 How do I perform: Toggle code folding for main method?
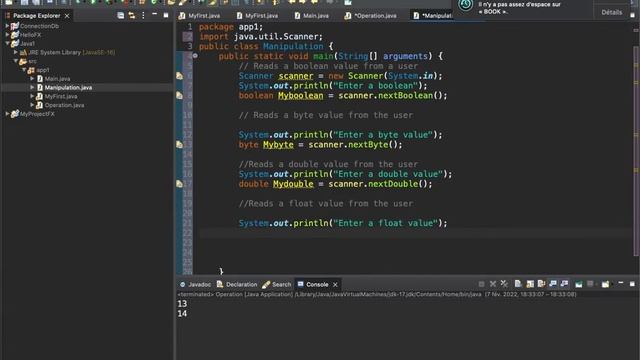tap(195, 56)
